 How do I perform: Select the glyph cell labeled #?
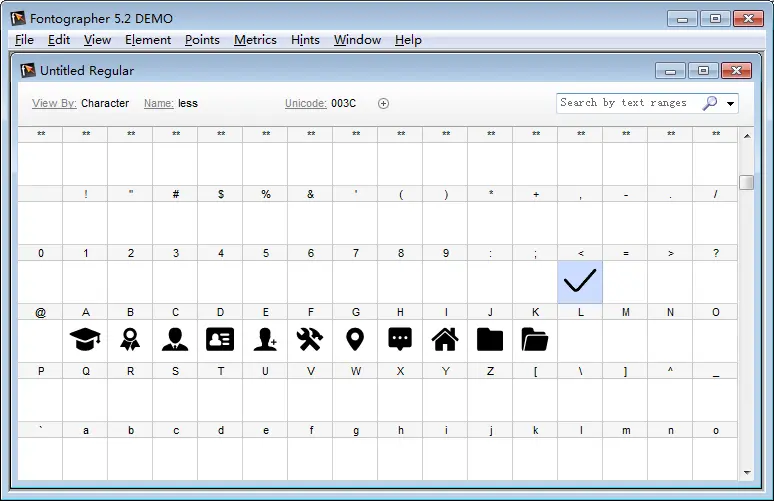[175, 223]
